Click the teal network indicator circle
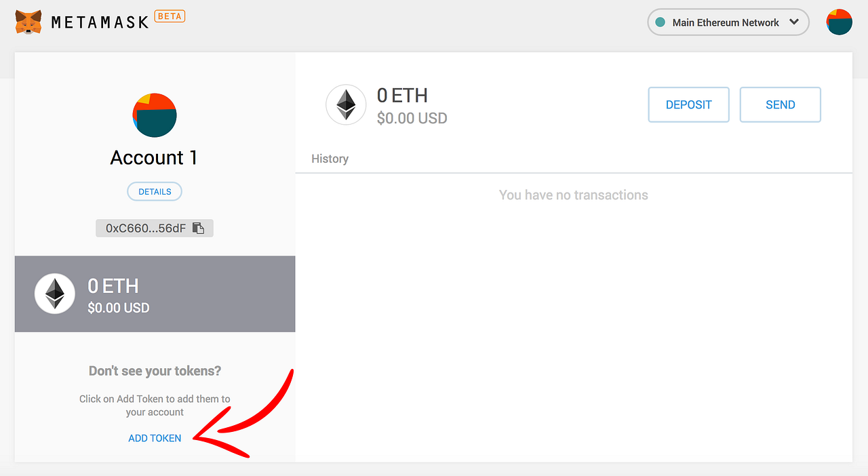The image size is (868, 476). coord(659,22)
